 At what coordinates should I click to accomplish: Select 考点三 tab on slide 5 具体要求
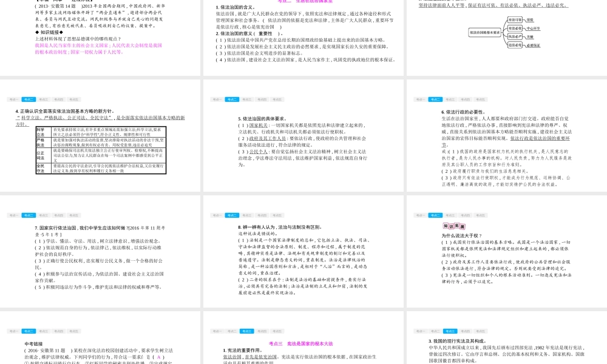coord(247,99)
